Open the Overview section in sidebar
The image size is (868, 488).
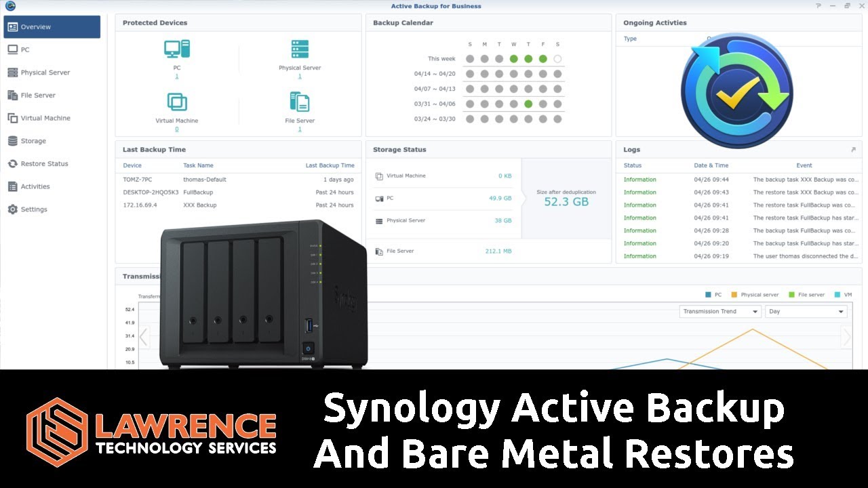(x=52, y=27)
